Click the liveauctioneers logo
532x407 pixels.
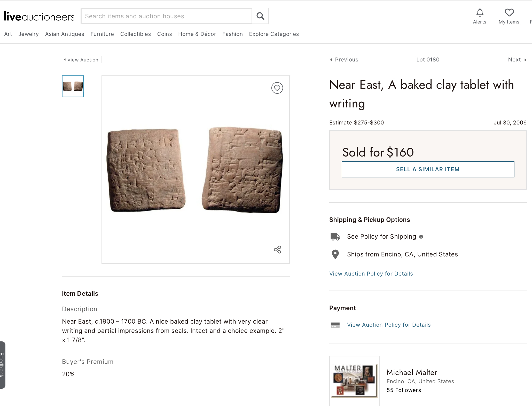(x=39, y=16)
